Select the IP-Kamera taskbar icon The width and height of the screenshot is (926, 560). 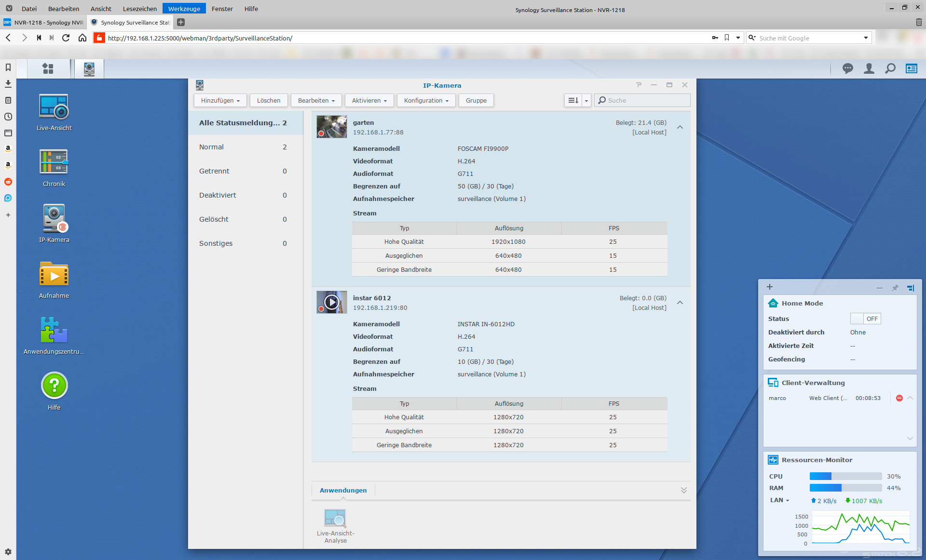click(x=89, y=68)
